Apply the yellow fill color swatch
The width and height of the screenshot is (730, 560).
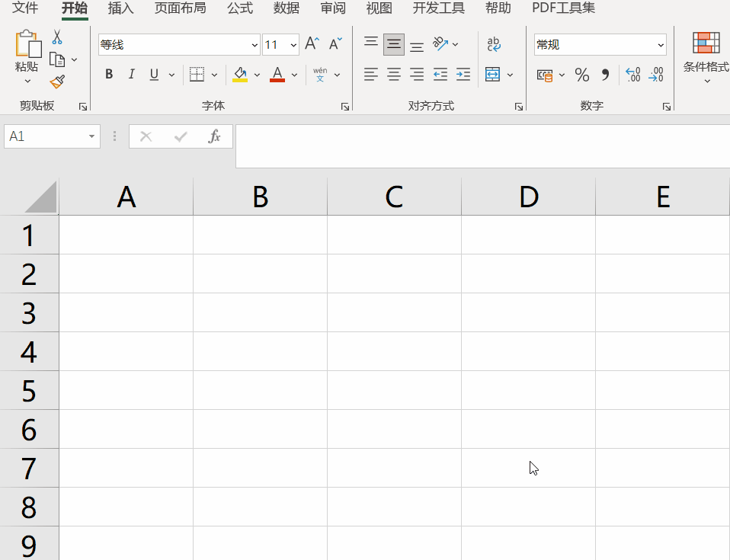point(240,75)
